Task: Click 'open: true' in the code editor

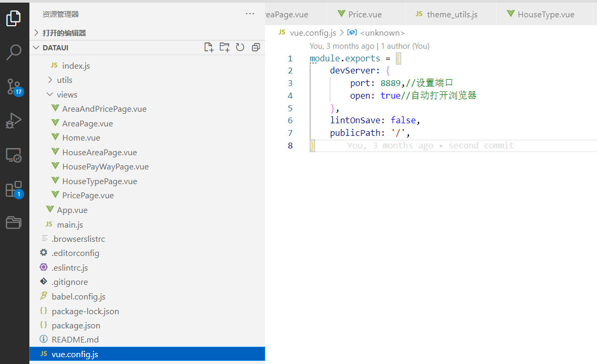Action: (x=375, y=96)
